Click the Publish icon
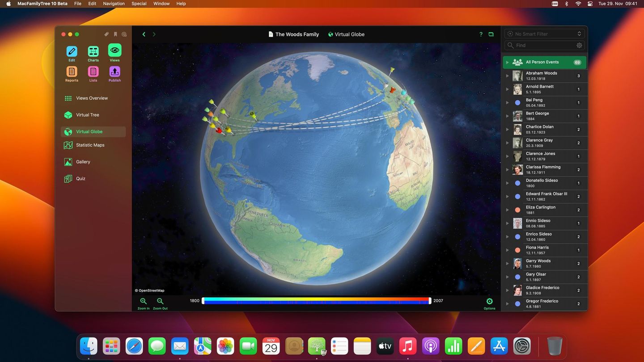The height and width of the screenshot is (362, 644). click(114, 72)
